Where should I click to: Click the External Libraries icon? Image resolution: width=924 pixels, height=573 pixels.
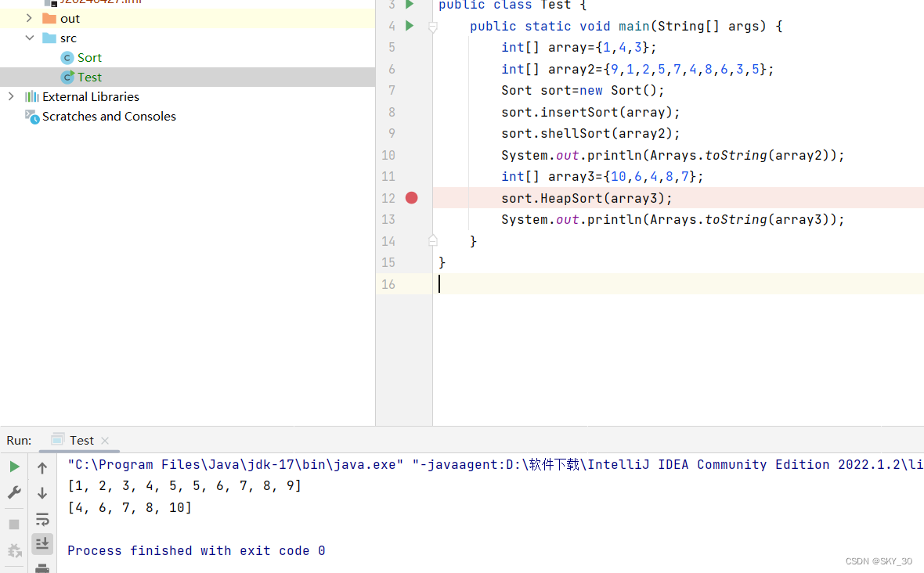32,96
